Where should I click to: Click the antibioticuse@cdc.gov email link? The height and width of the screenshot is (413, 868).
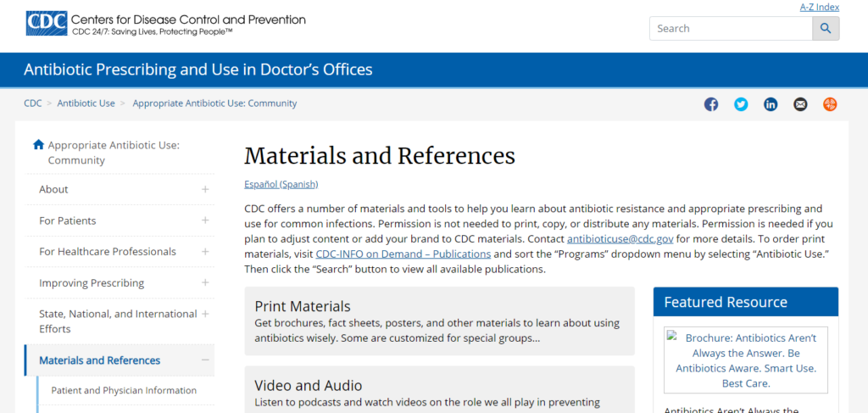click(620, 239)
